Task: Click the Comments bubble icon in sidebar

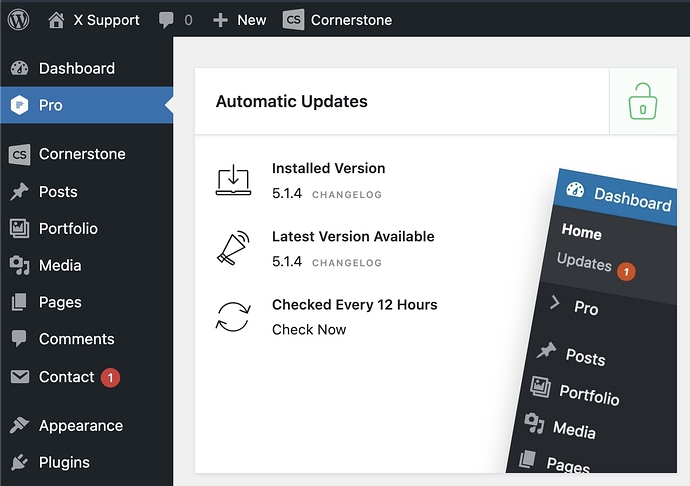Action: pyautogui.click(x=19, y=339)
